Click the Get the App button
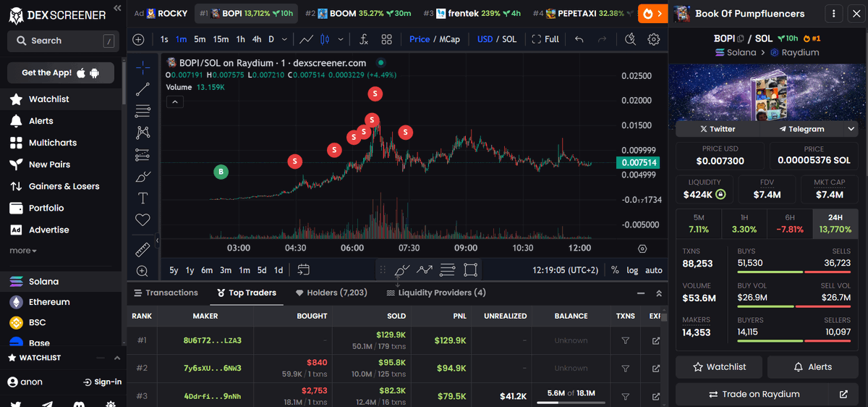 (x=61, y=72)
